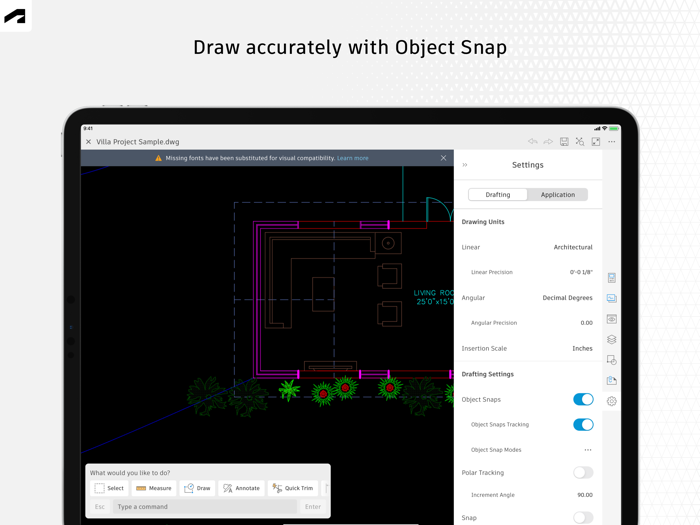The height and width of the screenshot is (525, 700).
Task: Change Linear Precision value 0'-0 1/8"
Action: point(581,272)
